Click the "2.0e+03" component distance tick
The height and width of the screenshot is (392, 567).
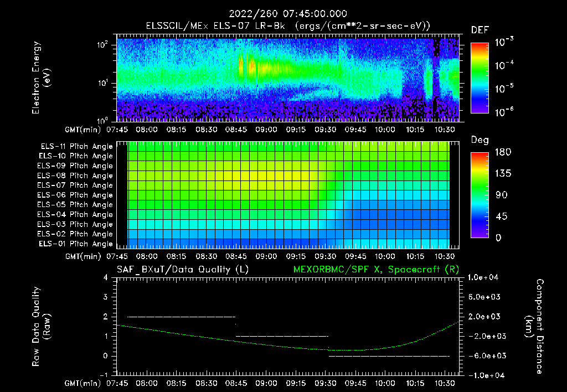click(x=484, y=316)
